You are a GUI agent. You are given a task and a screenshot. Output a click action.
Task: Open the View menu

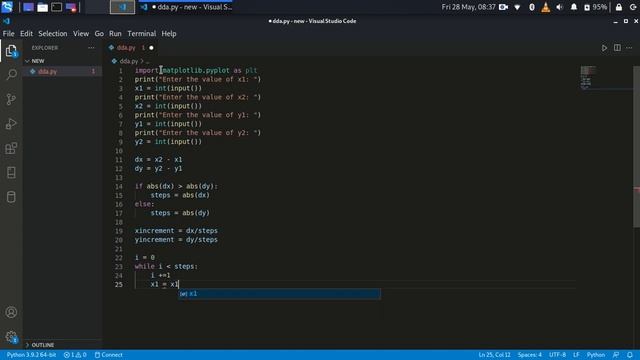81,33
